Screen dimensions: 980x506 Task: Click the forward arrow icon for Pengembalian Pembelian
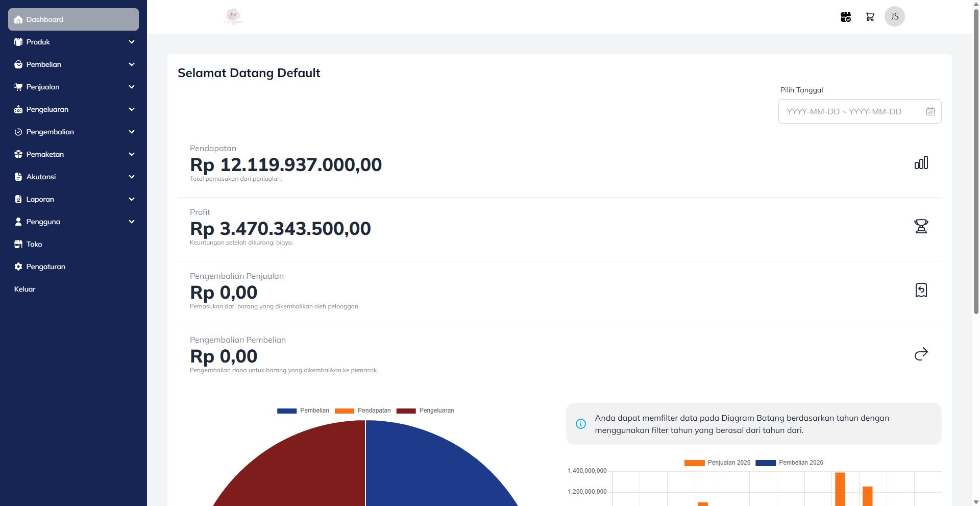(921, 354)
